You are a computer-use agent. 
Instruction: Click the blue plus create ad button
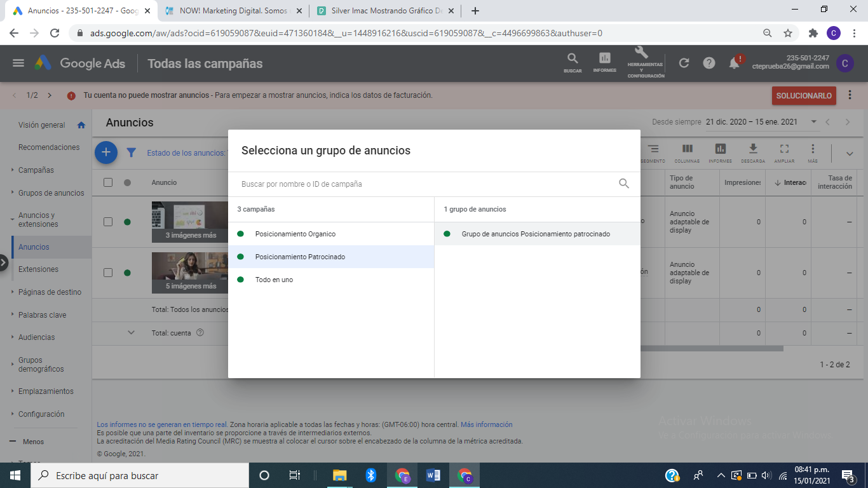pyautogui.click(x=106, y=152)
